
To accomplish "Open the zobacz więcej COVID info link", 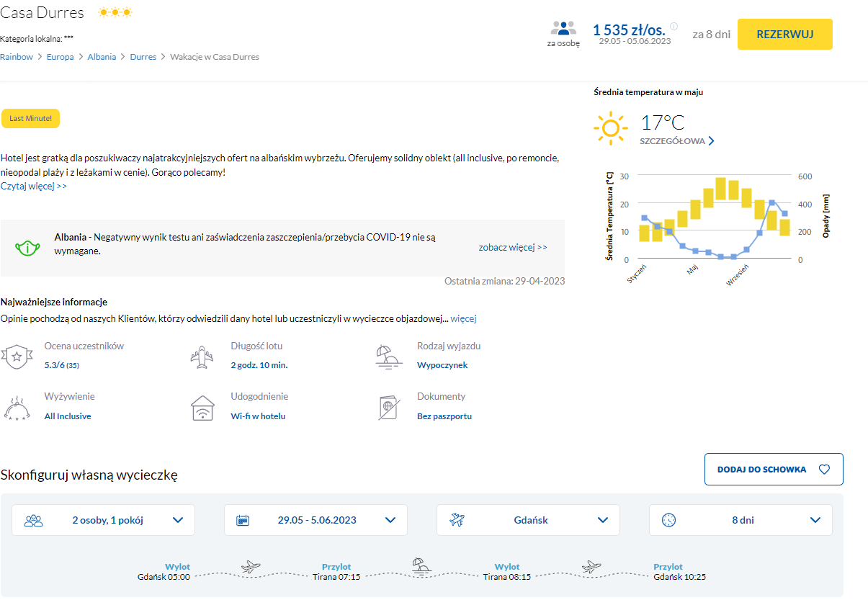I will tap(513, 248).
